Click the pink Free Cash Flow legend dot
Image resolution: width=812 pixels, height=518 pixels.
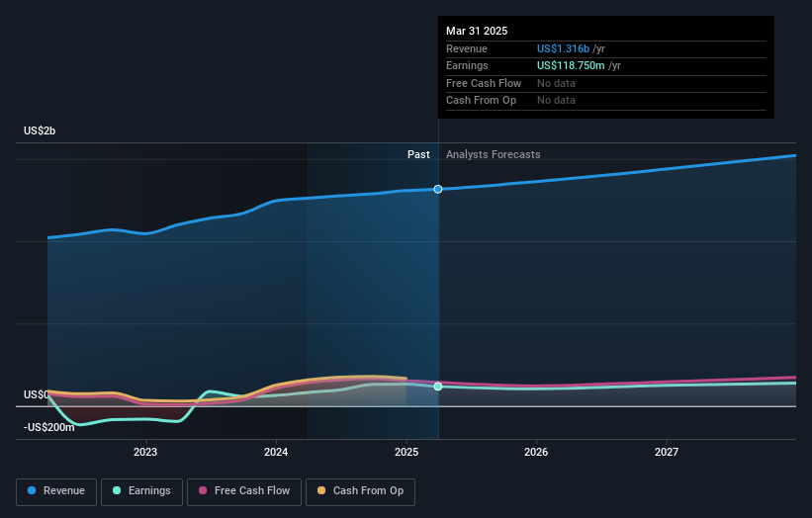click(x=203, y=490)
